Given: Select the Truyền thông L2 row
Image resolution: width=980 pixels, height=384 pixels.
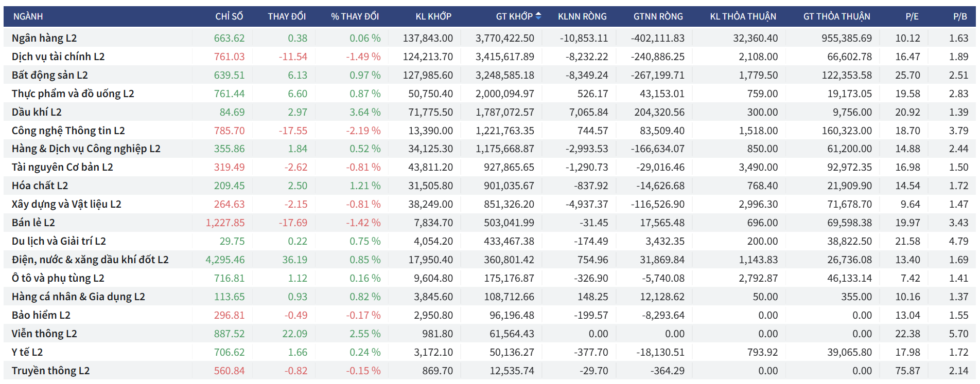Looking at the screenshot, I should (50, 371).
